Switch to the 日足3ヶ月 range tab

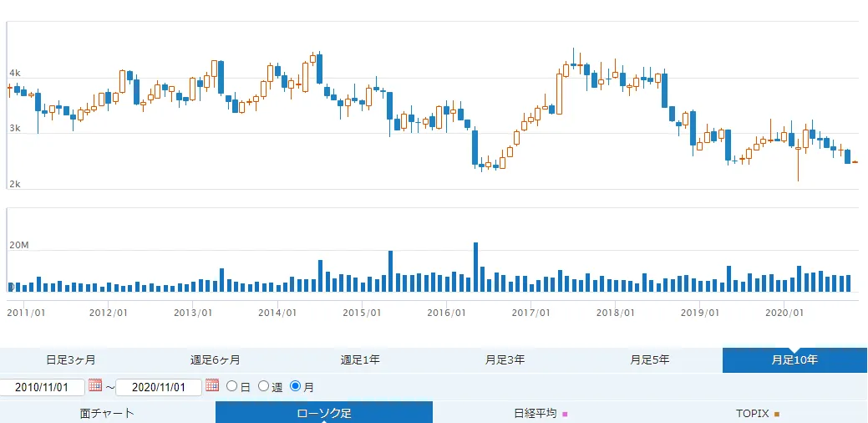pos(71,359)
